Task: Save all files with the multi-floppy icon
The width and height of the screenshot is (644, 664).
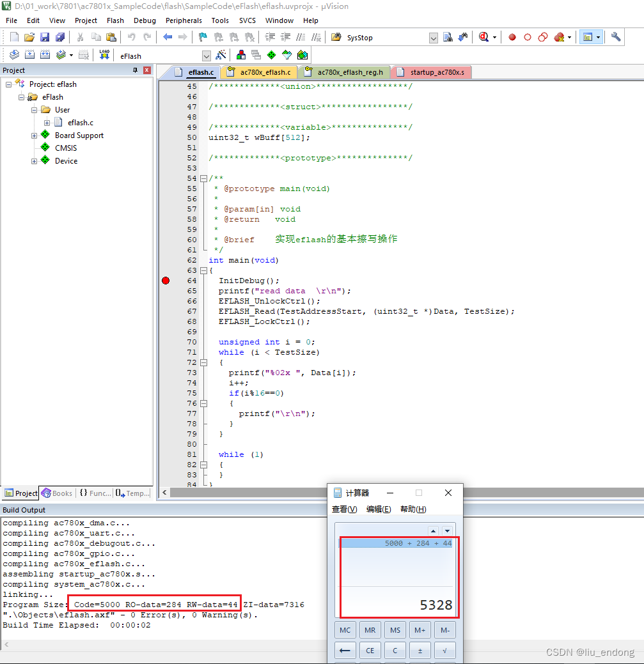Action: (60, 37)
